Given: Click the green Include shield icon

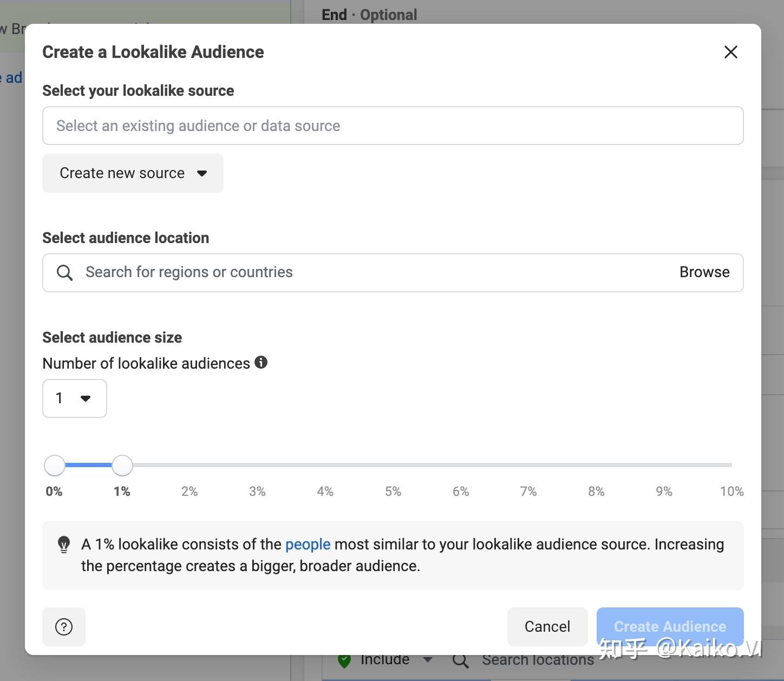Looking at the screenshot, I should (344, 660).
